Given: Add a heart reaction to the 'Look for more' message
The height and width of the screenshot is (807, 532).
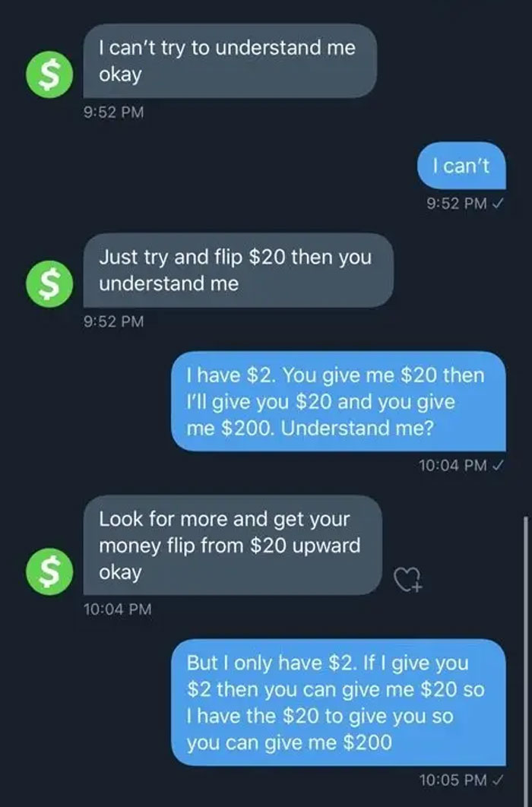Looking at the screenshot, I should point(409,580).
